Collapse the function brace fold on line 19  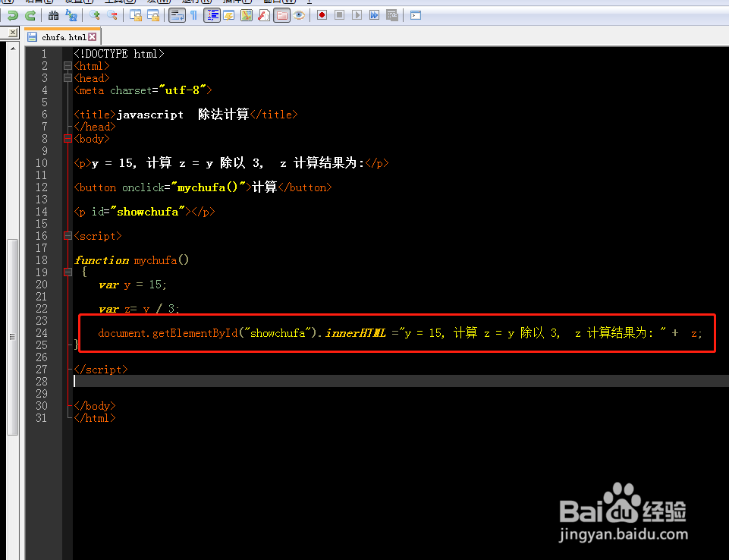[x=68, y=272]
